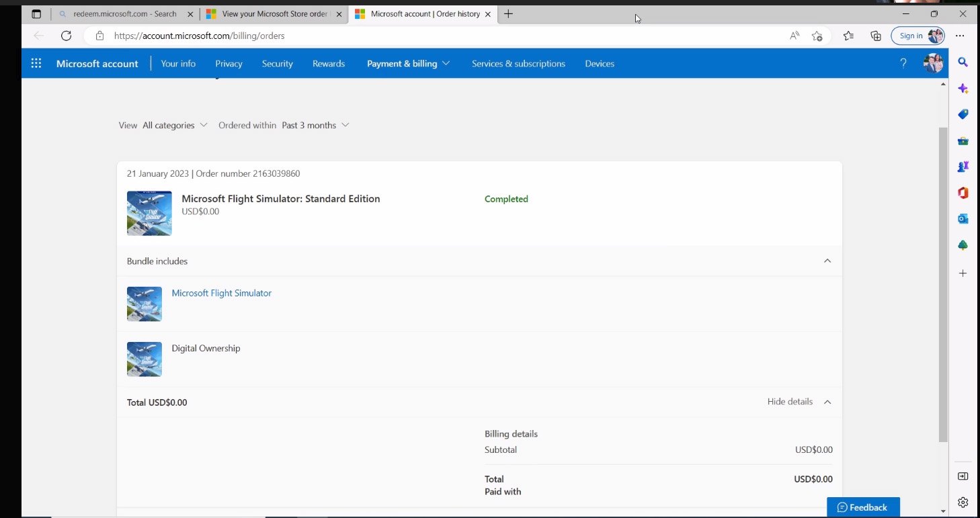Open the Rewards menu item
Screen dimensions: 980x518
point(329,64)
